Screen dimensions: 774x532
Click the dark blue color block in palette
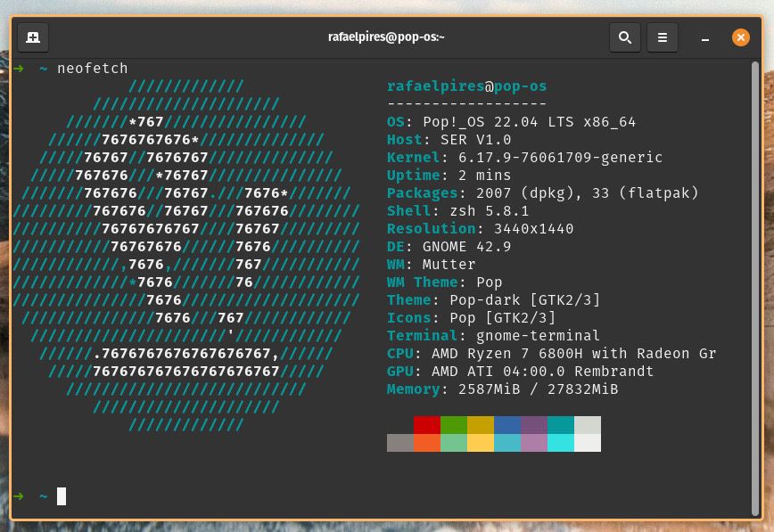pos(507,425)
